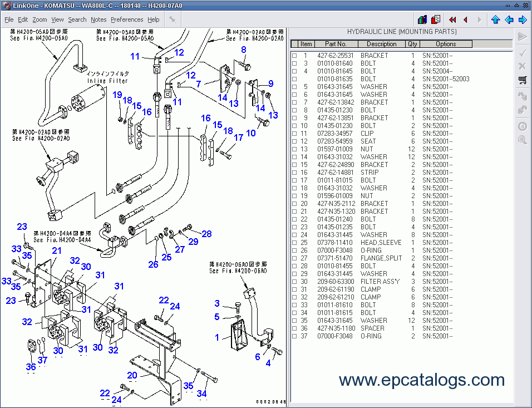Open the File menu

[x=9, y=19]
